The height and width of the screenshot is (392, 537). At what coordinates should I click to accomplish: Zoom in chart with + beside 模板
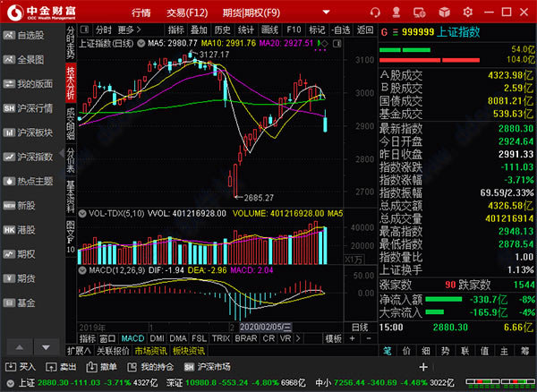[x=352, y=338]
